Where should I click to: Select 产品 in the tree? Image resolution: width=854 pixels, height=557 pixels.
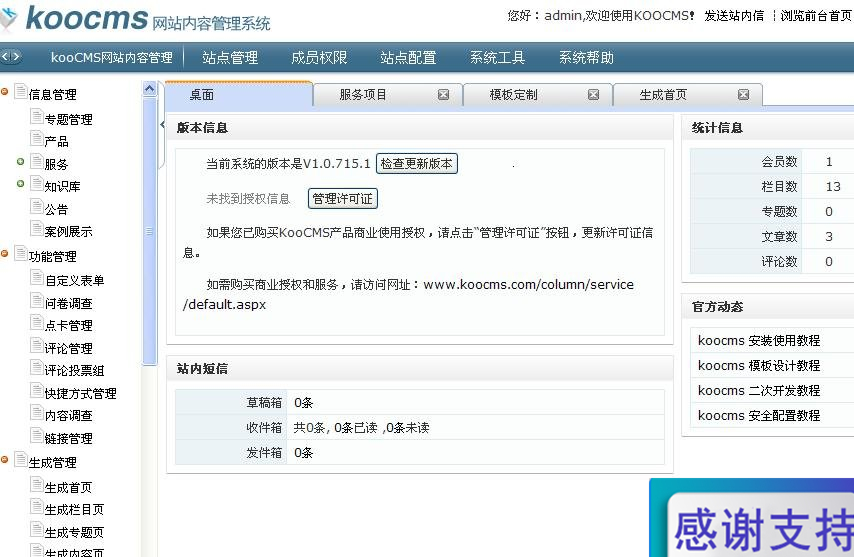pos(57,142)
